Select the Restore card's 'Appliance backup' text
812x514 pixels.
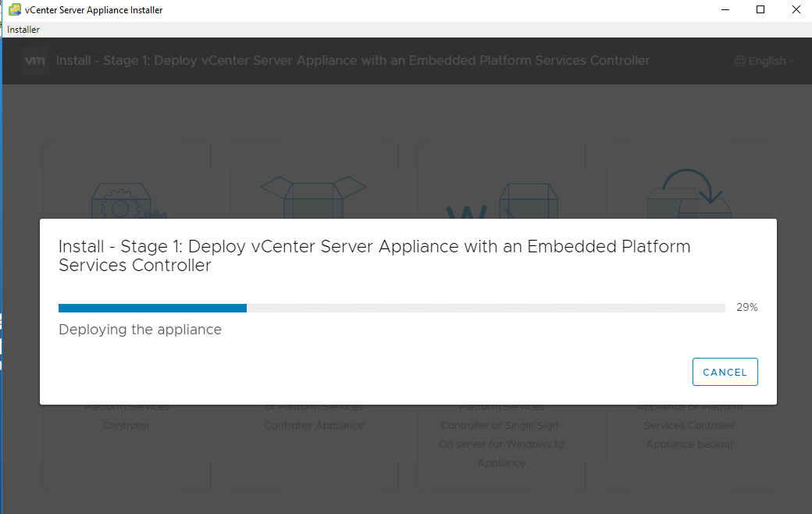(689, 444)
